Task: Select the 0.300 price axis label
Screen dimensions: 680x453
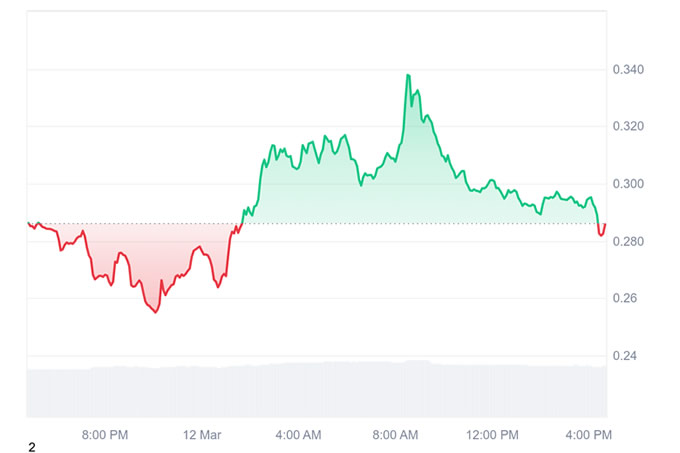Action: (628, 184)
